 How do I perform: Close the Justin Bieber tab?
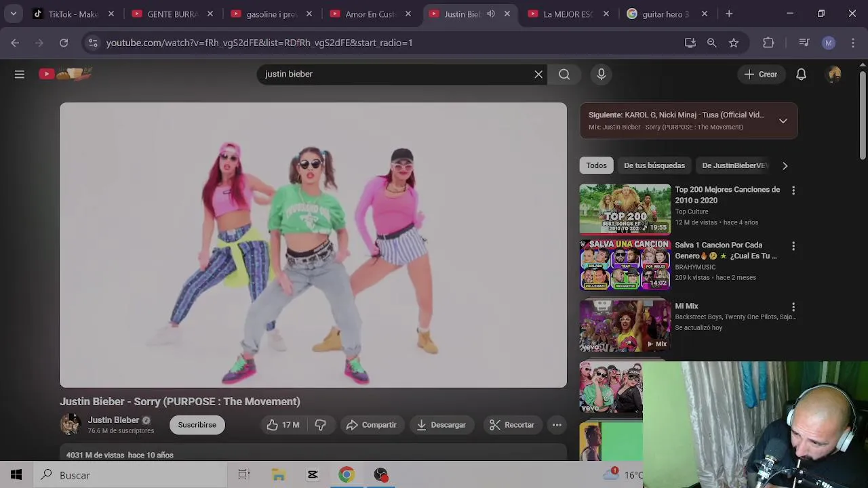point(507,14)
